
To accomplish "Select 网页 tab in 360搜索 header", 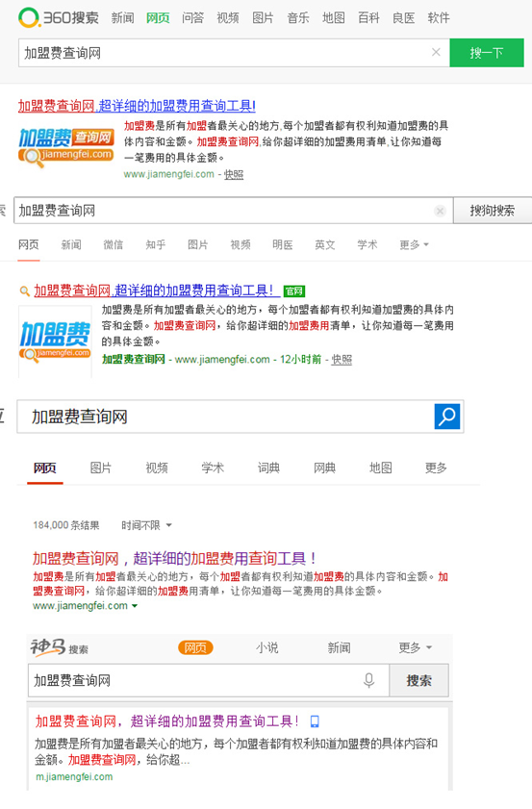I will pos(158,18).
